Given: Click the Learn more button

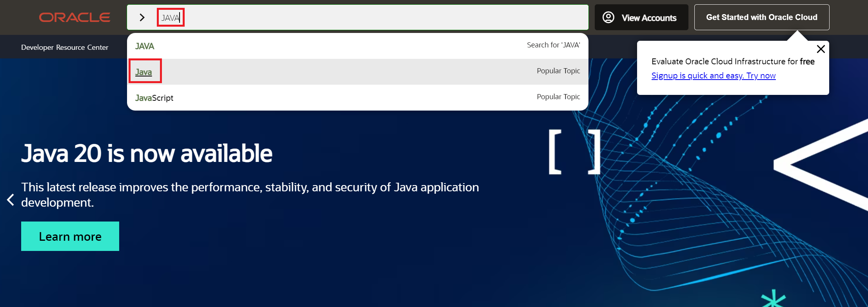Looking at the screenshot, I should (70, 236).
